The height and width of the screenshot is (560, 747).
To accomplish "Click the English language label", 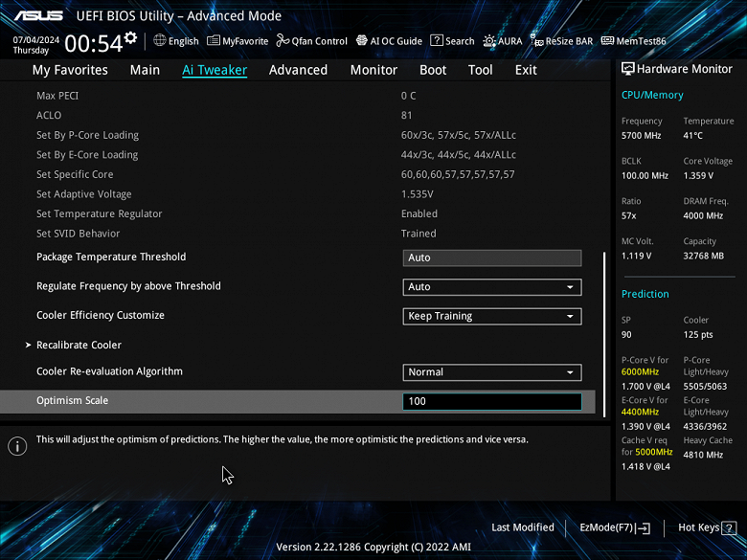I will [x=184, y=41].
